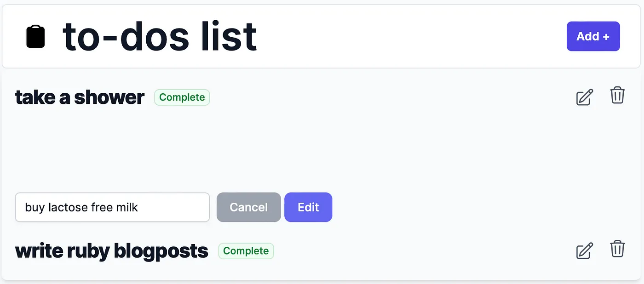Click blank header area beside the title
Image resolution: width=644 pixels, height=284 pixels.
click(x=409, y=36)
